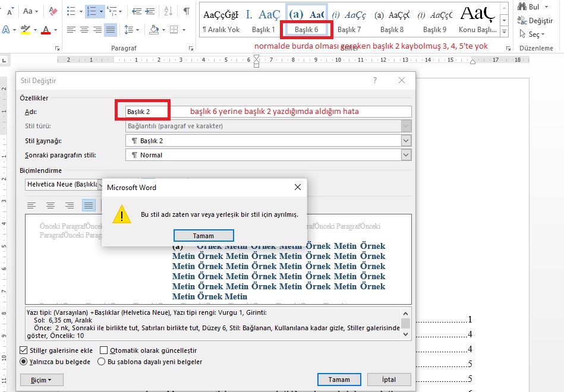Center text using the ribbon icon
Viewport: 564px width, 392px height.
[x=84, y=30]
